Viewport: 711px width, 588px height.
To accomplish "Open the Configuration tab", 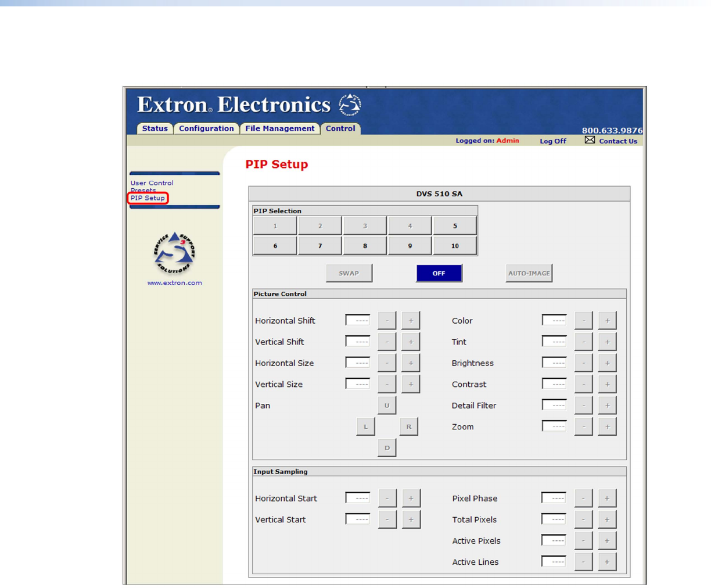I will (x=206, y=128).
